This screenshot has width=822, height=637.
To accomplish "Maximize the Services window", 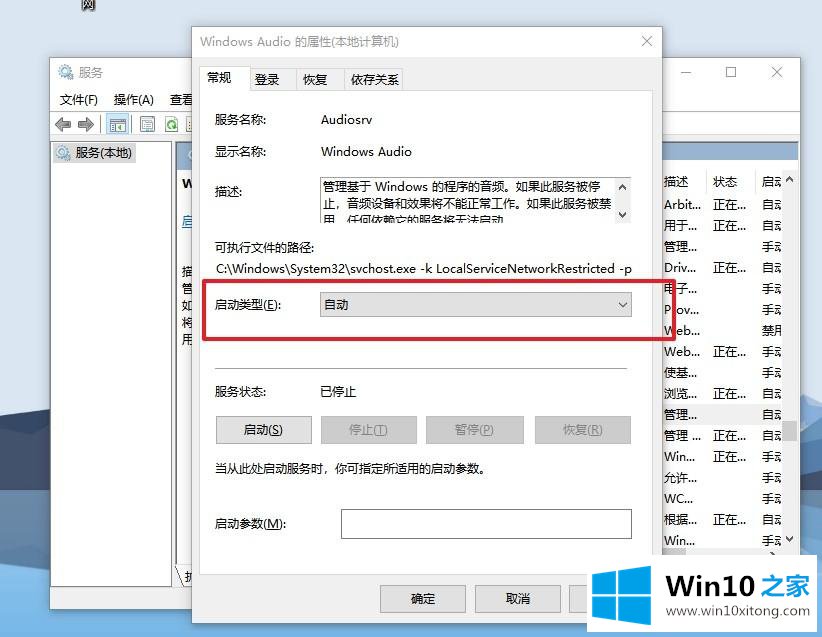I will point(731,72).
